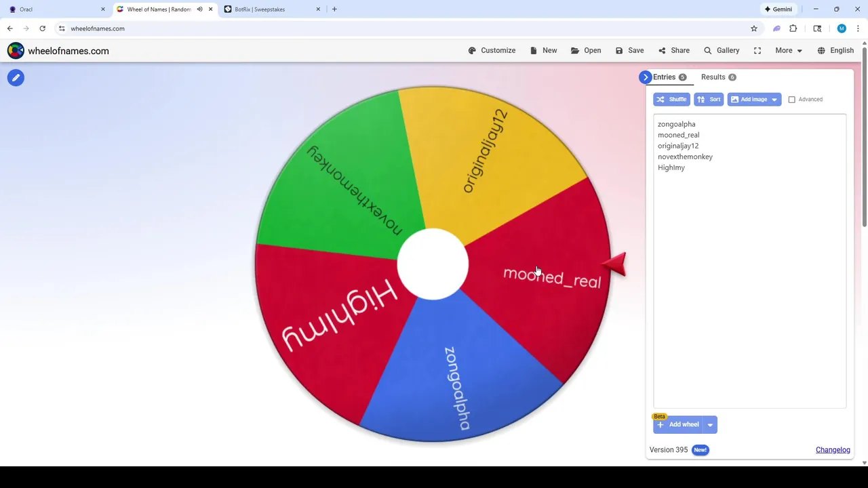Viewport: 868px width, 488px height.
Task: Open a saved wheel with Open
Action: (586, 51)
